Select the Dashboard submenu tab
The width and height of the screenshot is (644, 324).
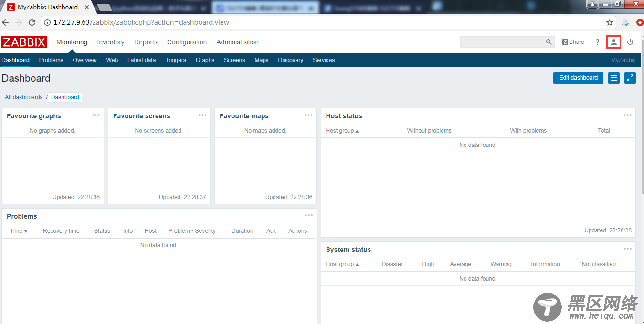(x=15, y=60)
